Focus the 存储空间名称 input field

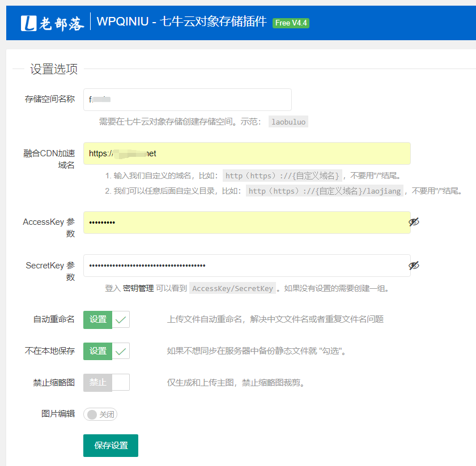(188, 100)
